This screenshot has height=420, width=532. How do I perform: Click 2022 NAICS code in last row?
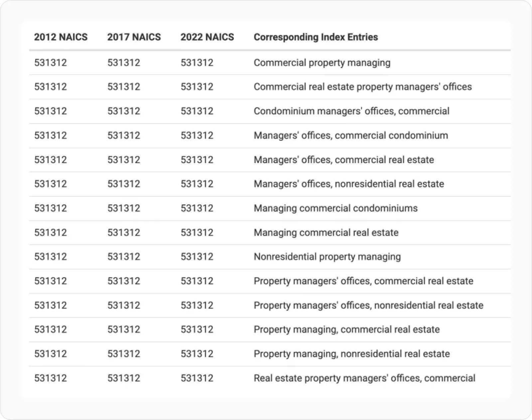(x=197, y=378)
